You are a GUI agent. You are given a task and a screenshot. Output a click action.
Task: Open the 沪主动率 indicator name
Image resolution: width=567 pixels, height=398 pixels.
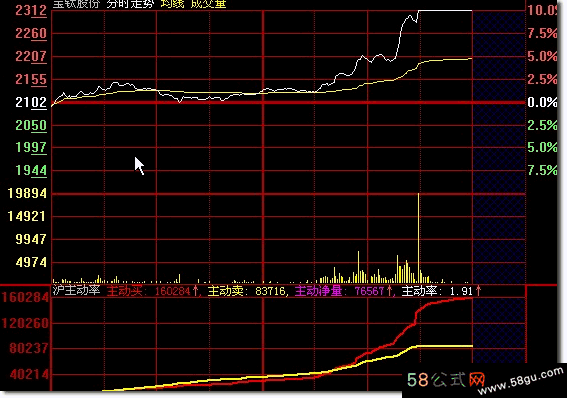76,290
